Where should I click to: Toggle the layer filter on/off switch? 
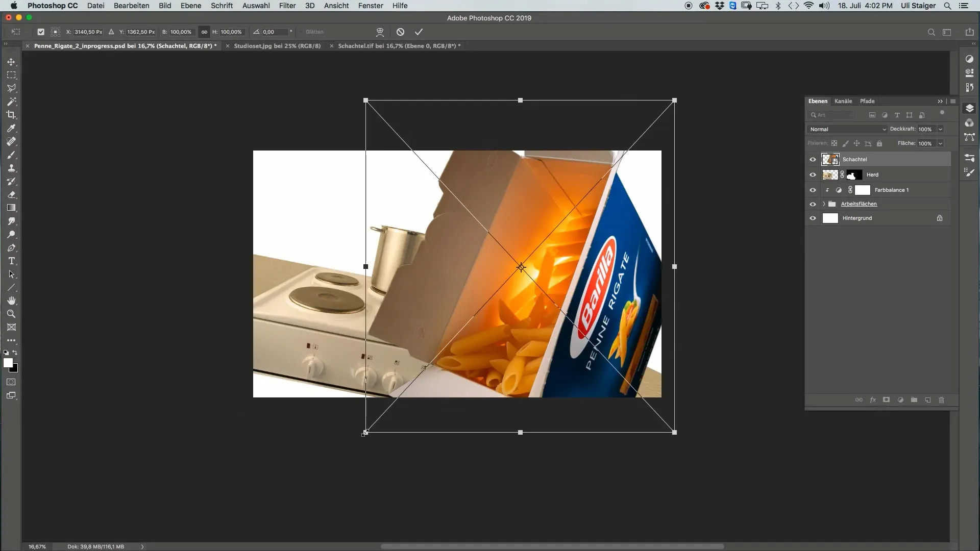pos(942,113)
